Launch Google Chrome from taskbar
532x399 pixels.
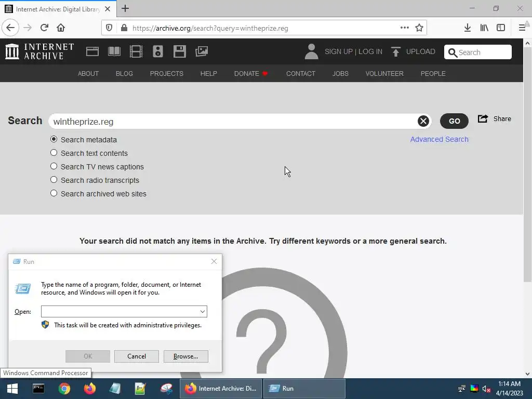coord(64,389)
